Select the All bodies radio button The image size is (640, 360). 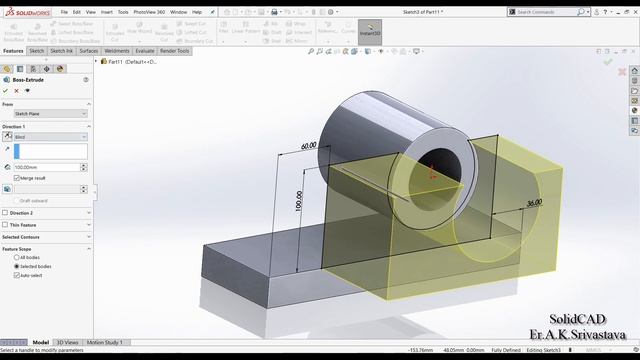(17, 258)
